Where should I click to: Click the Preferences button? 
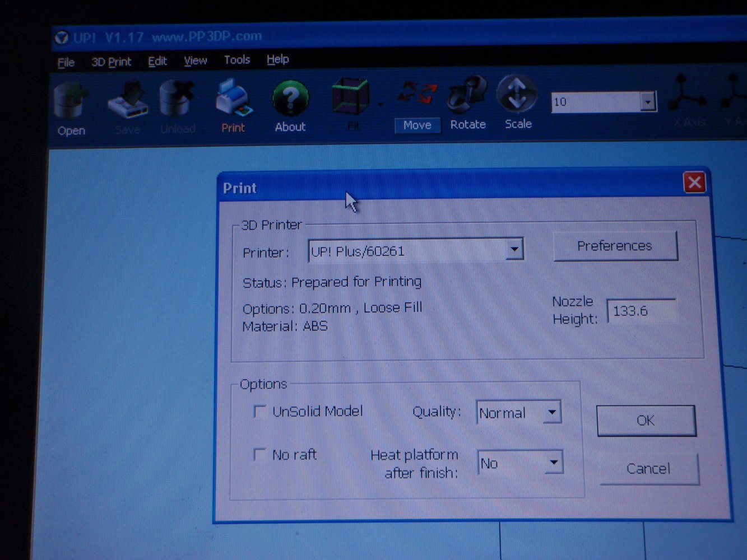[615, 246]
